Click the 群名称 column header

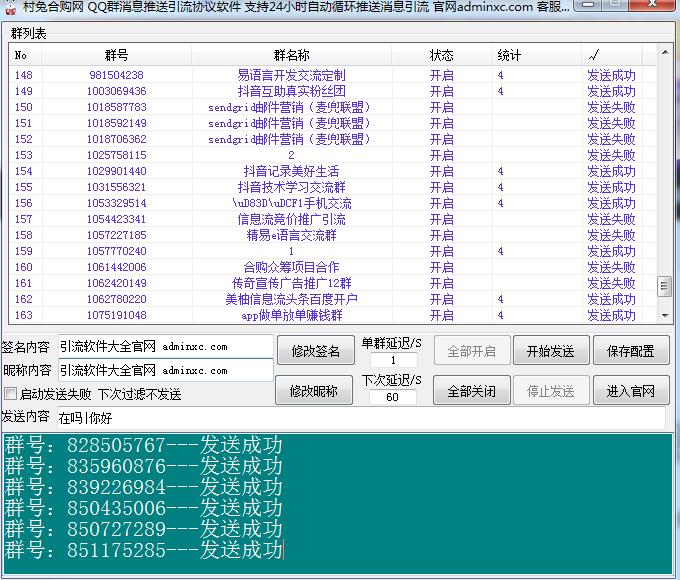pos(291,55)
